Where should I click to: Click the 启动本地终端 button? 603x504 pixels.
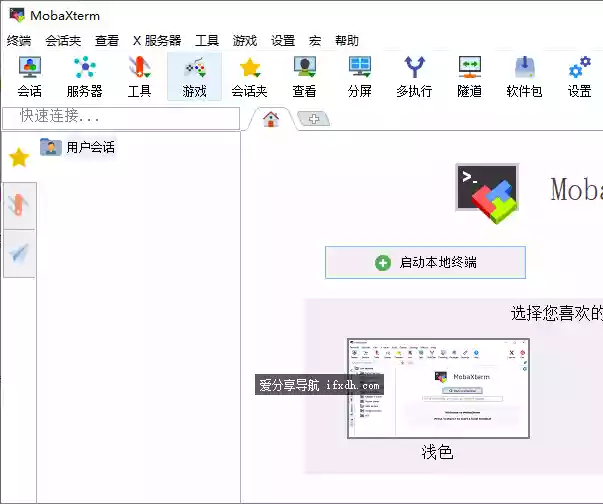[425, 263]
